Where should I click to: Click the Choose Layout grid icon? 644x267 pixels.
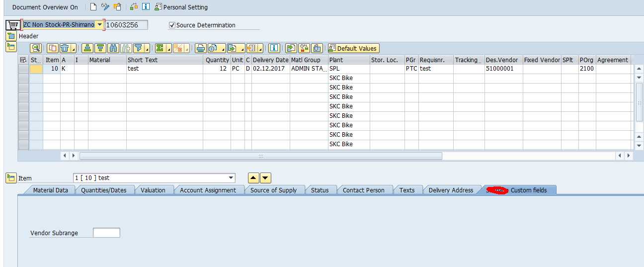pyautogui.click(x=251, y=48)
